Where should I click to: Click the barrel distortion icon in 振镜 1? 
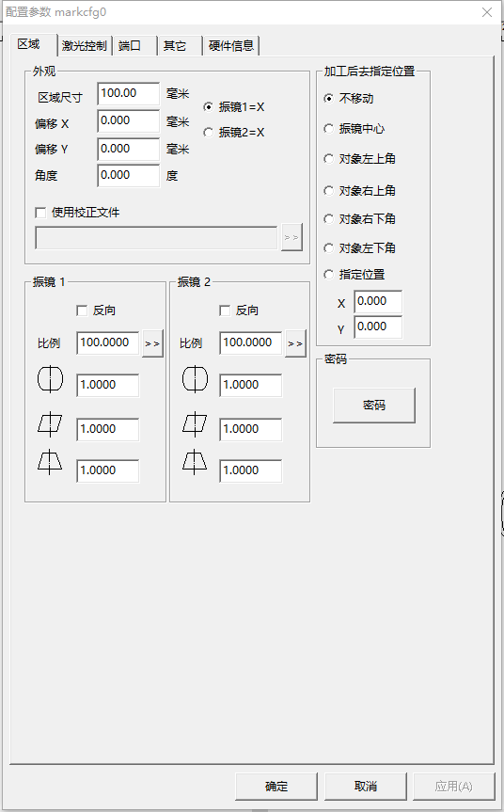pos(50,379)
